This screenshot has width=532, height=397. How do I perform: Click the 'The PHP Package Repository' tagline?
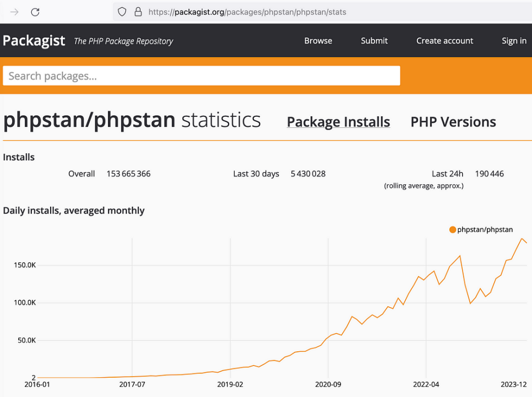tap(123, 41)
